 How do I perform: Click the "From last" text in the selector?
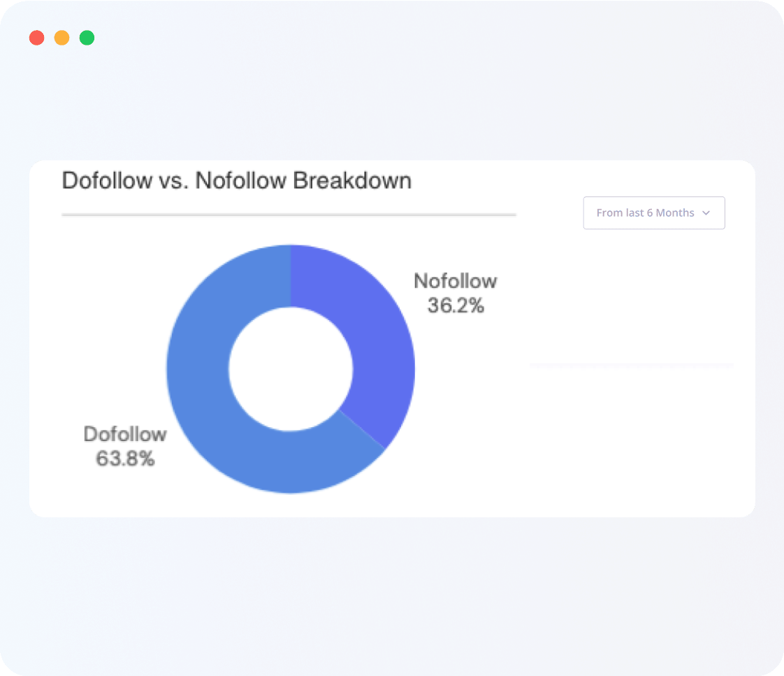[x=620, y=213]
